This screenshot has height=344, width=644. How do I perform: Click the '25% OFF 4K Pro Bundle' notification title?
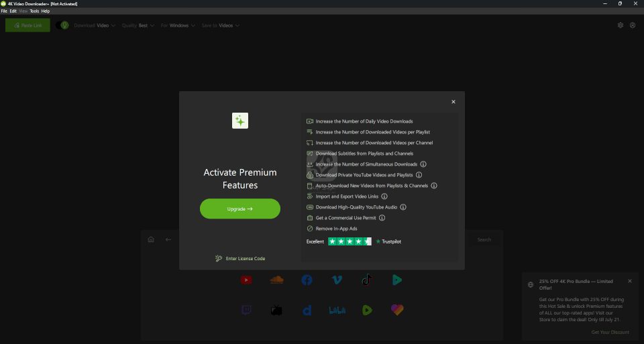pyautogui.click(x=576, y=284)
